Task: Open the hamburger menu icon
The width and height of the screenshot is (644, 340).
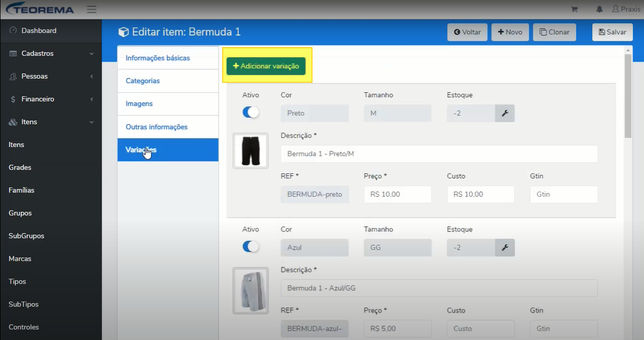Action: (x=92, y=10)
